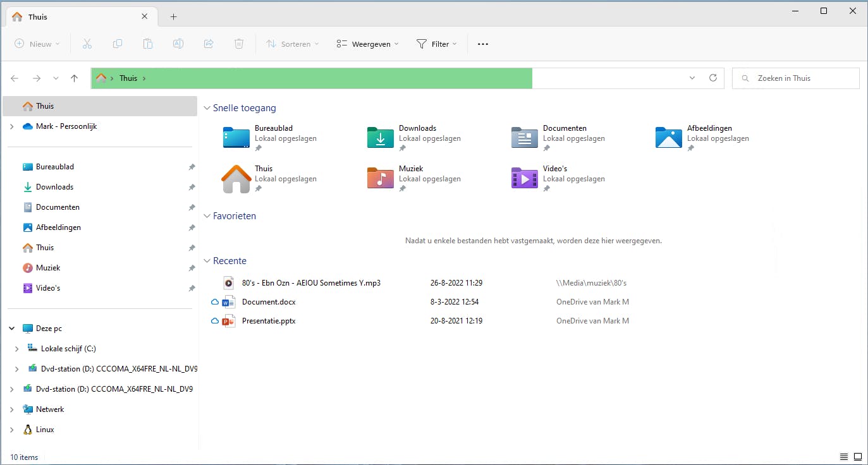
Task: Expand the Mark - Persoonlijk OneDrive node
Action: (x=11, y=126)
